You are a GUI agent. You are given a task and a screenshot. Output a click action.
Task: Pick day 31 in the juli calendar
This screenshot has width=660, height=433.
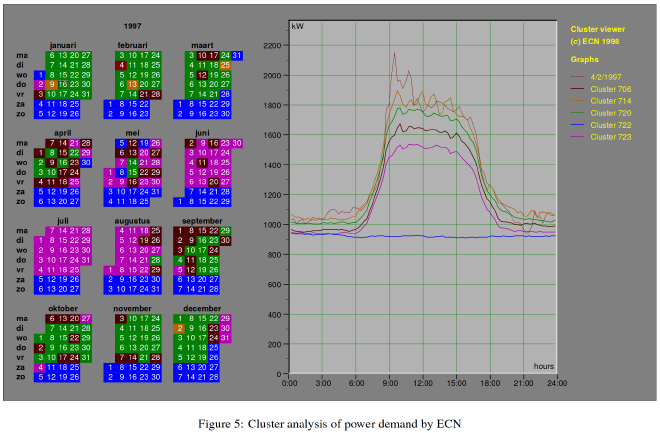point(86,260)
